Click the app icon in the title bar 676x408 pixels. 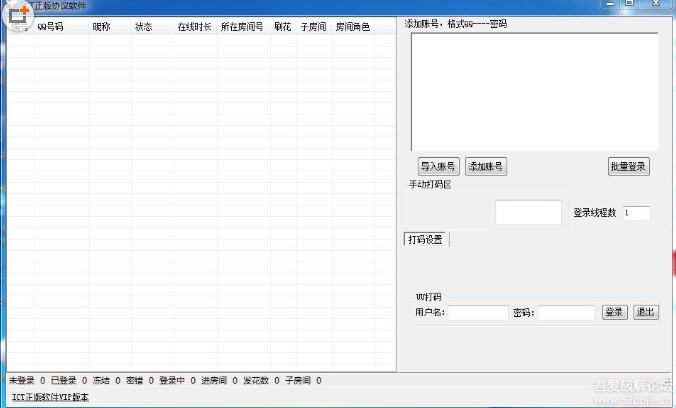click(16, 14)
